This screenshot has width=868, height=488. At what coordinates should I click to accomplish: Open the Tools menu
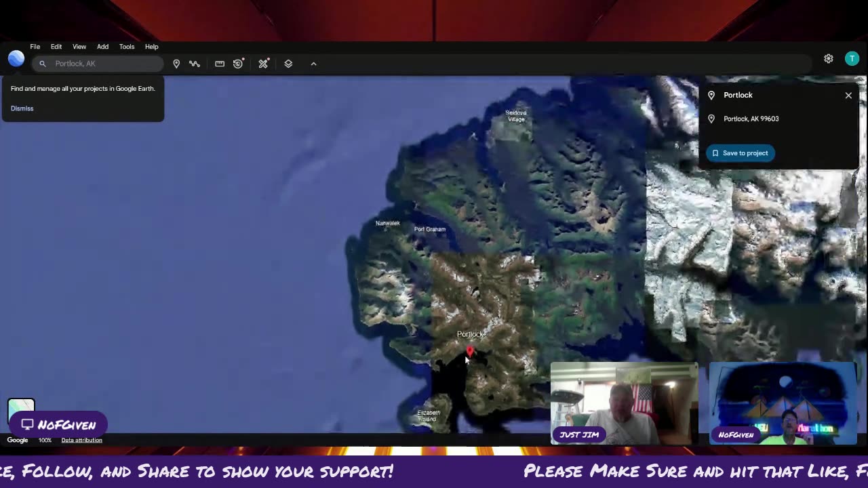click(x=127, y=47)
